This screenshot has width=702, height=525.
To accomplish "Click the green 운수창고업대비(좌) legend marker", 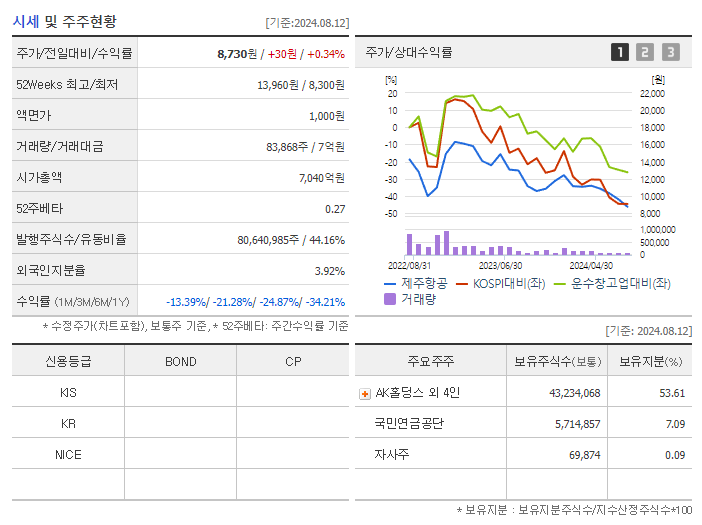I will (x=560, y=284).
